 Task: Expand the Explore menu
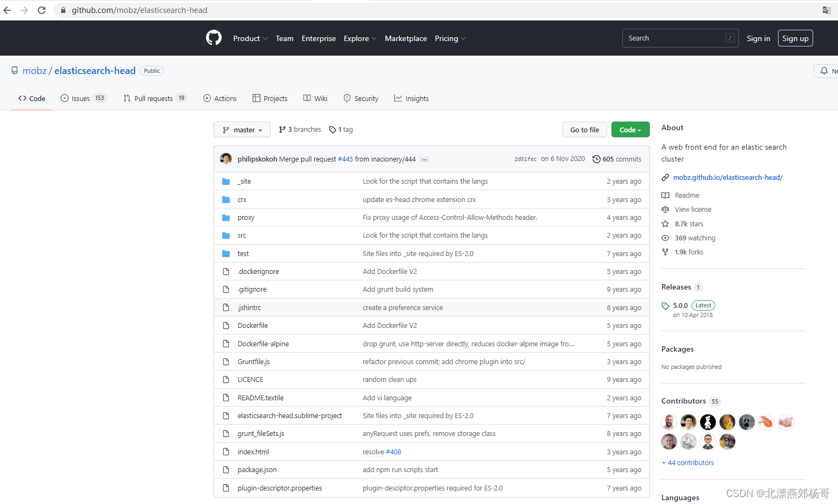tap(360, 38)
